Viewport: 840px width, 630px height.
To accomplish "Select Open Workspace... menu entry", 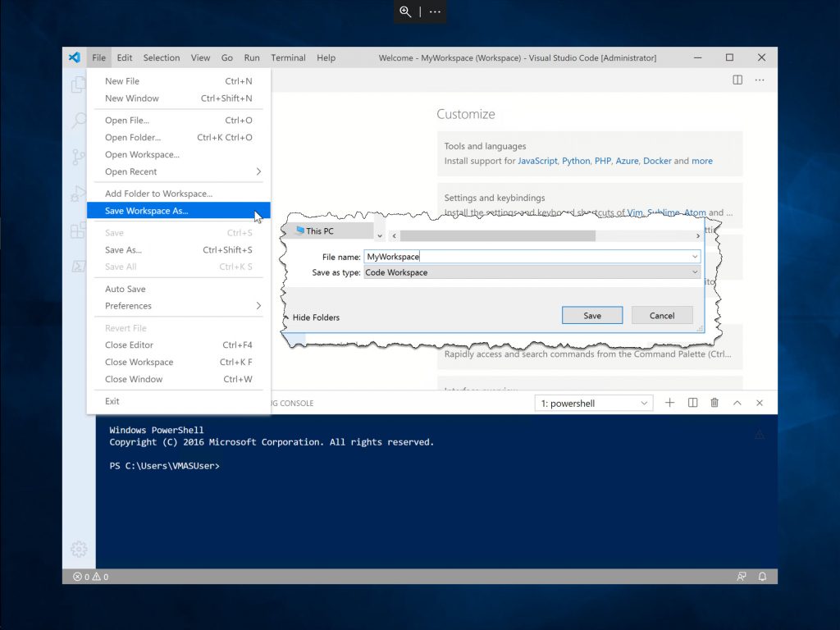I will click(178, 154).
